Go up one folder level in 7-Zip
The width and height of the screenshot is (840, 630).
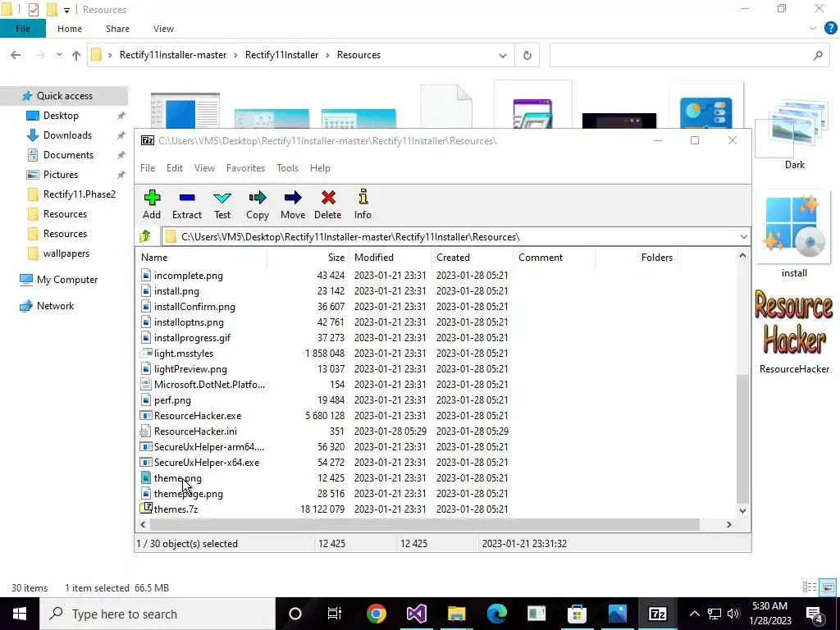pyautogui.click(x=145, y=236)
